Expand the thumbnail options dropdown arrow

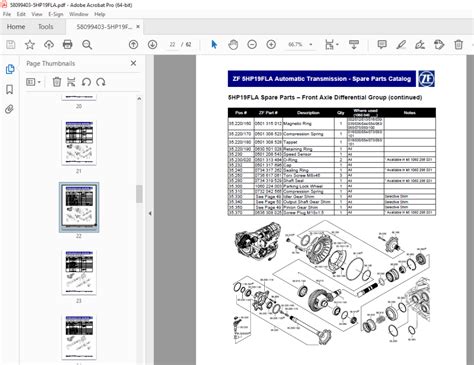point(39,82)
